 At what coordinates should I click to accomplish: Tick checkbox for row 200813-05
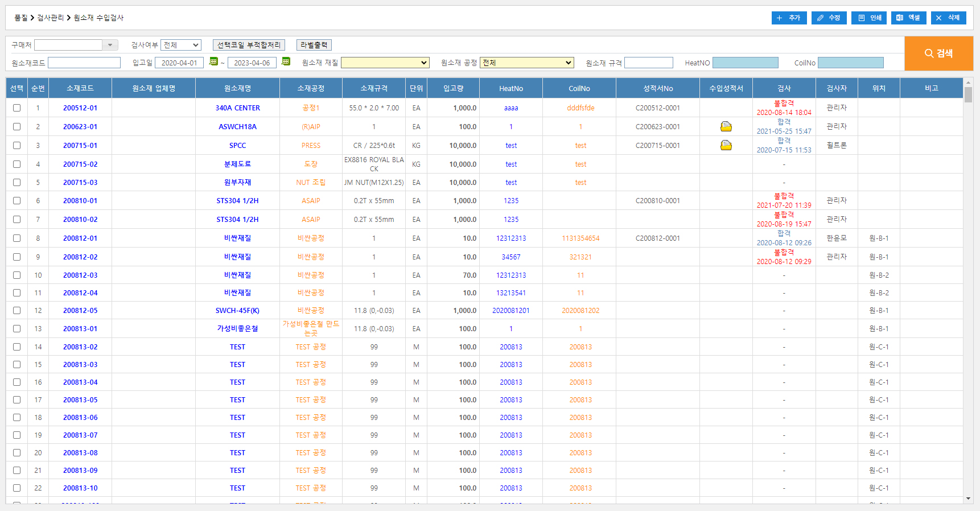click(x=17, y=399)
